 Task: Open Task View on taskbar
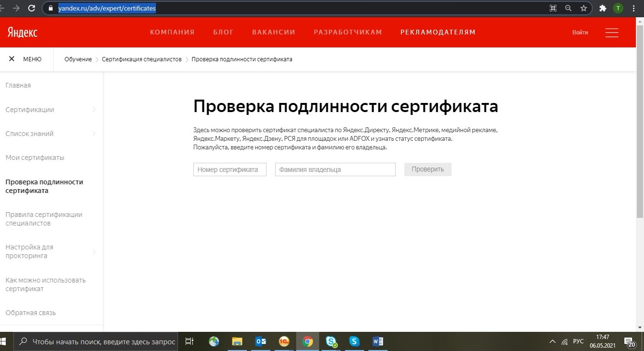pos(189,341)
